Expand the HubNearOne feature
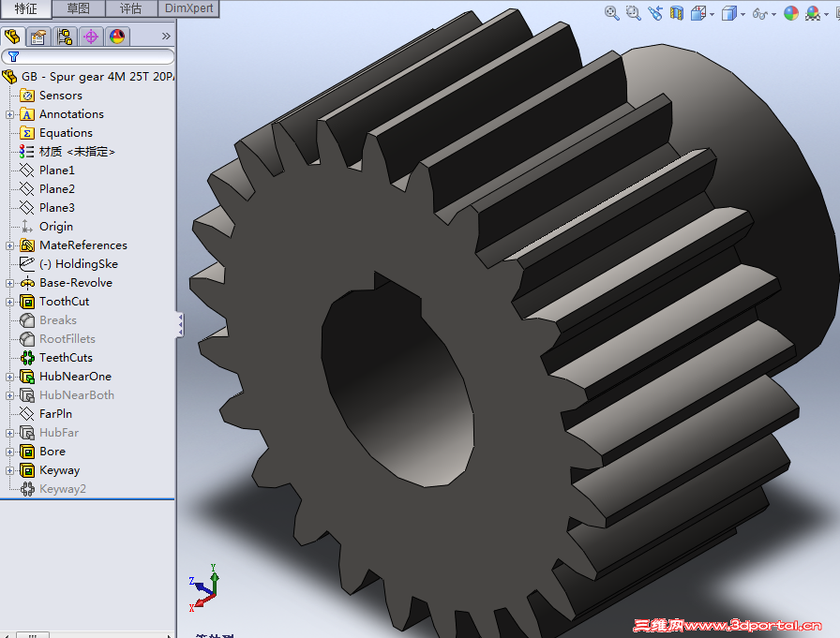 (9, 377)
